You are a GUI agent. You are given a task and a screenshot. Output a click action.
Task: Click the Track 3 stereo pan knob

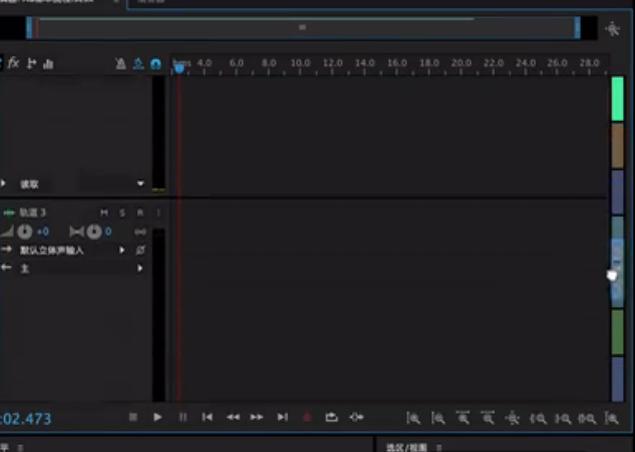coord(94,231)
